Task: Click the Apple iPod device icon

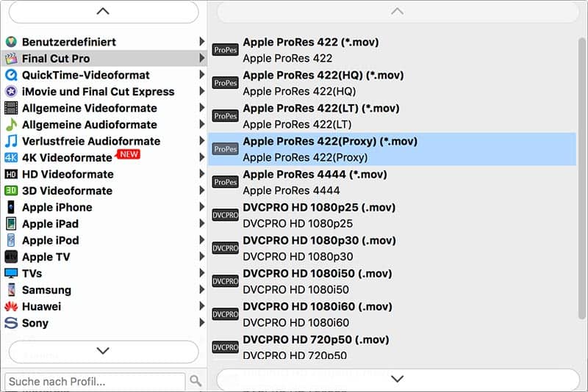Action: point(11,240)
